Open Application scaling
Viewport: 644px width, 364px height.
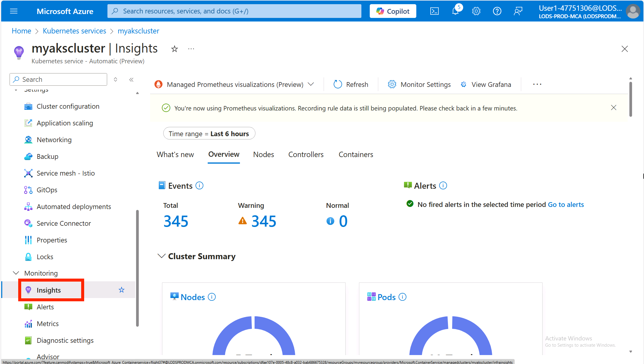[x=65, y=123]
